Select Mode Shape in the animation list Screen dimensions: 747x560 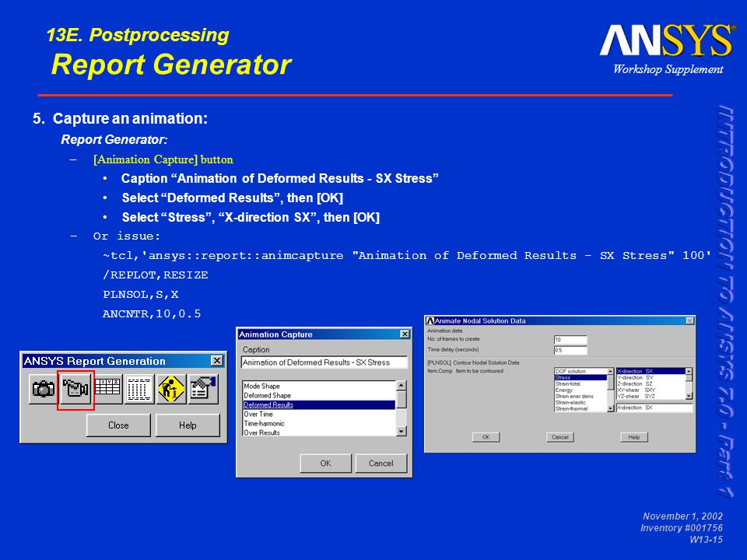click(x=319, y=387)
